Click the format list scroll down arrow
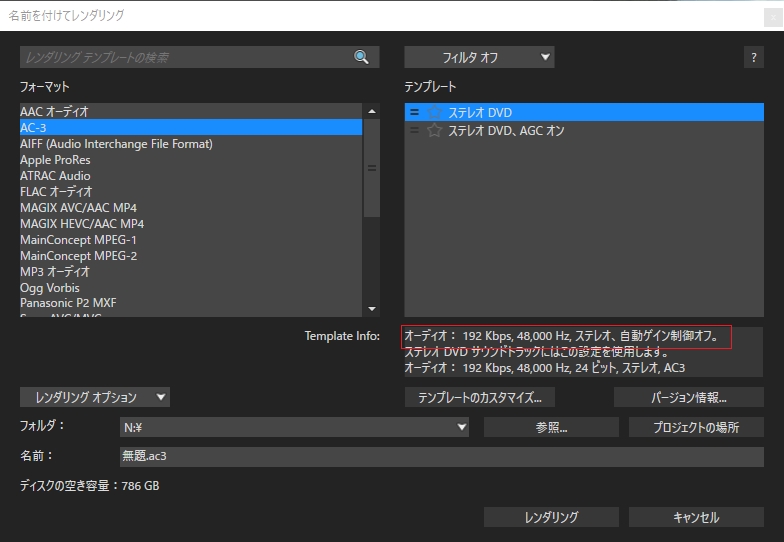Image resolution: width=784 pixels, height=542 pixels. click(x=372, y=309)
